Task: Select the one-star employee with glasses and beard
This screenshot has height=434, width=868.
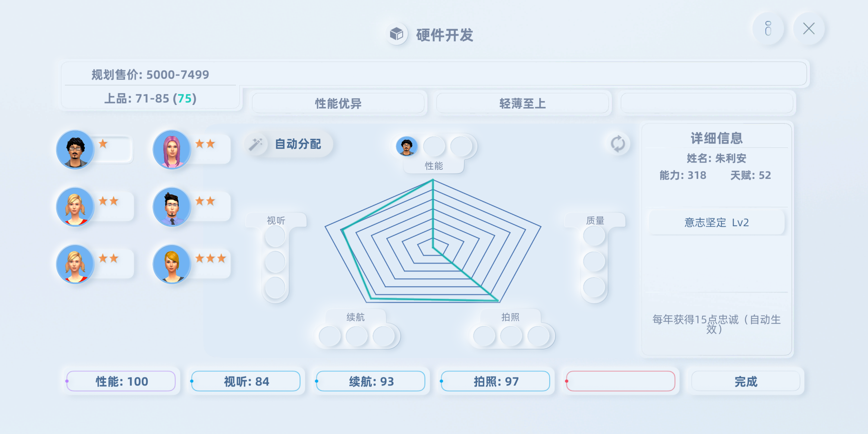Action: point(75,149)
